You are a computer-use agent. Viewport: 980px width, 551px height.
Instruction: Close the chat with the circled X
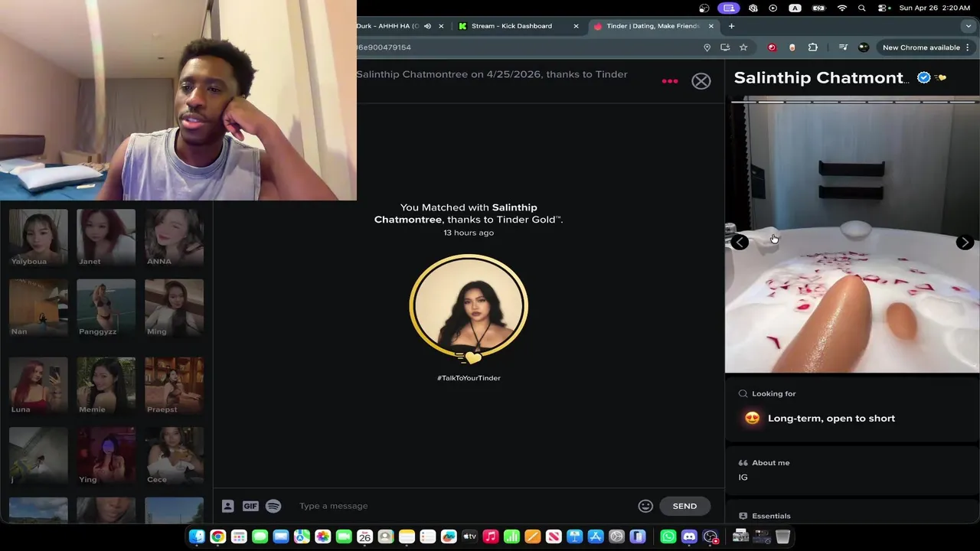[x=701, y=81]
